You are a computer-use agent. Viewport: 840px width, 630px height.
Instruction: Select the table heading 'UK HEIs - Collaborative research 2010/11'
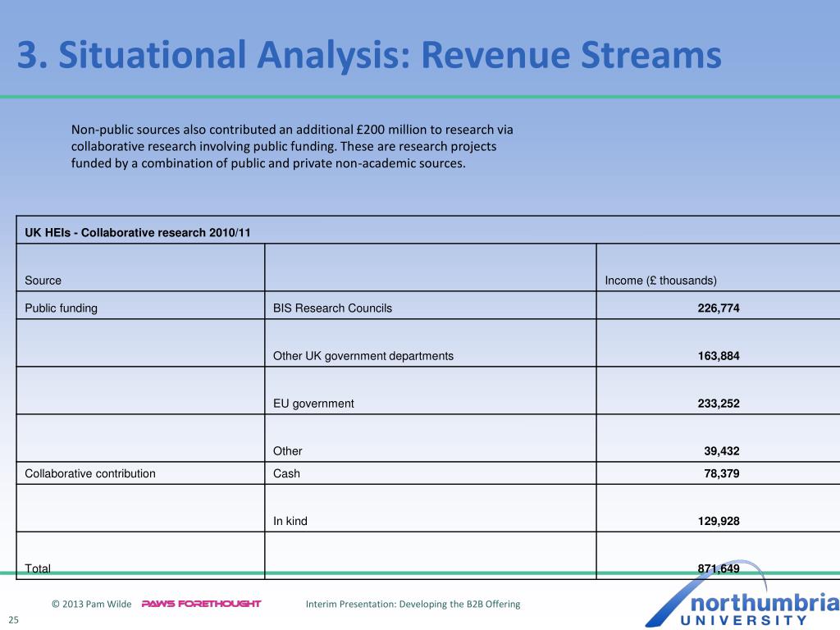138,232
